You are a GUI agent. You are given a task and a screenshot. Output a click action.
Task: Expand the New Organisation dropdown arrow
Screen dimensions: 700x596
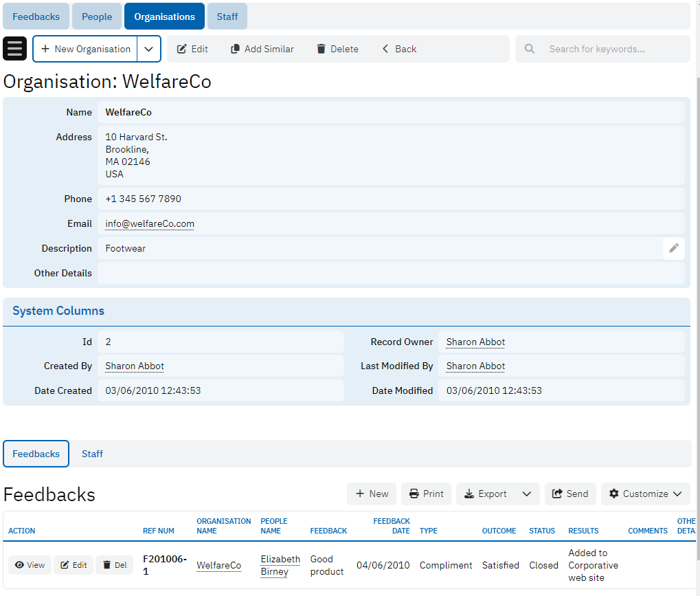coord(149,49)
